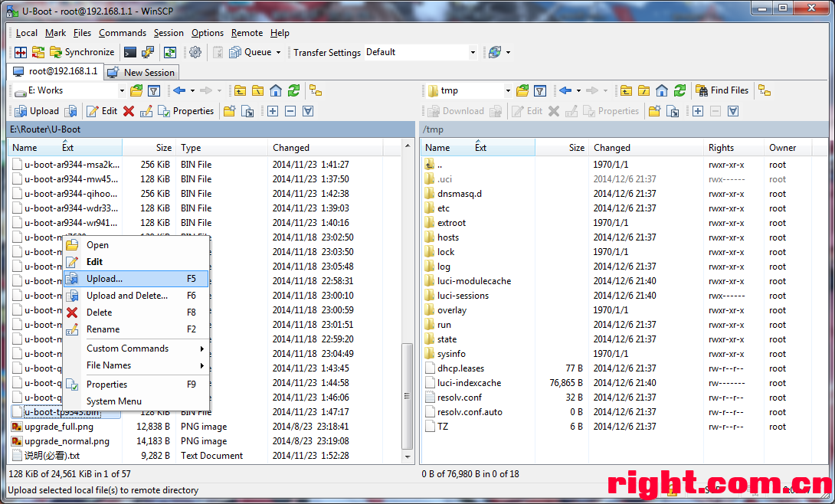Choose System Menu from the context menu
This screenshot has height=504, width=835.
(x=136, y=401)
